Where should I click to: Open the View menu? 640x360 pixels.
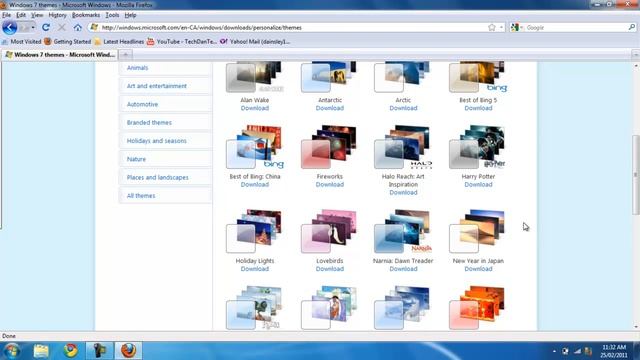37,15
